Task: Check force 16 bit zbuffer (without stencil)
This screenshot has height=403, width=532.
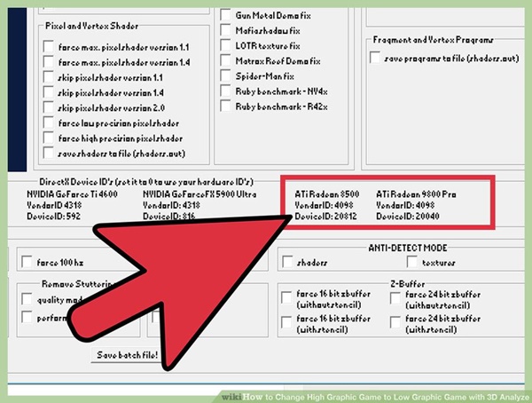Action: click(286, 298)
